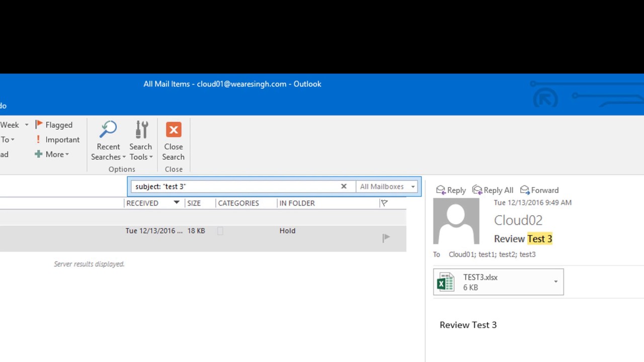
Task: Toggle category box on the message row
Action: point(220,231)
